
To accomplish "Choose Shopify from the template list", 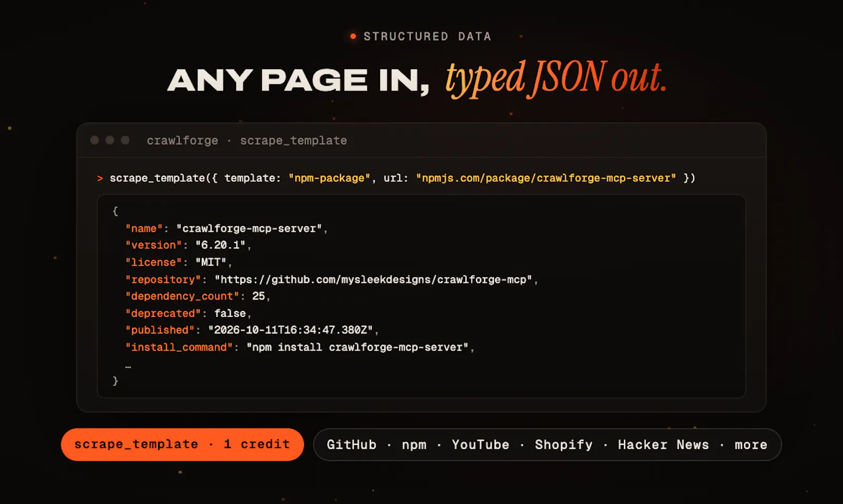I will [564, 446].
